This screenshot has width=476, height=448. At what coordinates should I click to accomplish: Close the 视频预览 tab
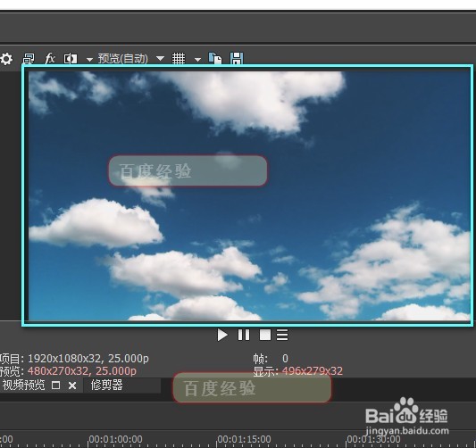click(72, 386)
